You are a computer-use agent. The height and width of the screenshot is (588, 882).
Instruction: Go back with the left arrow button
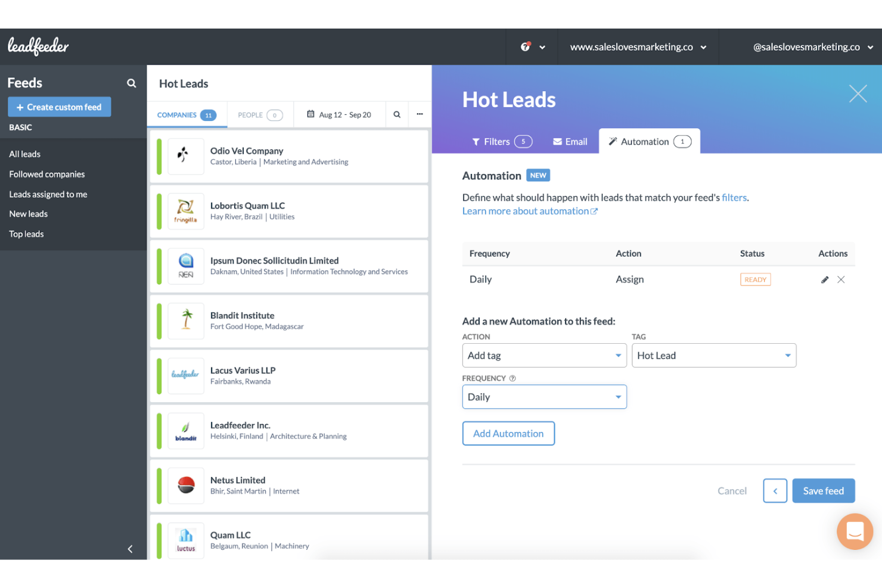pyautogui.click(x=775, y=491)
